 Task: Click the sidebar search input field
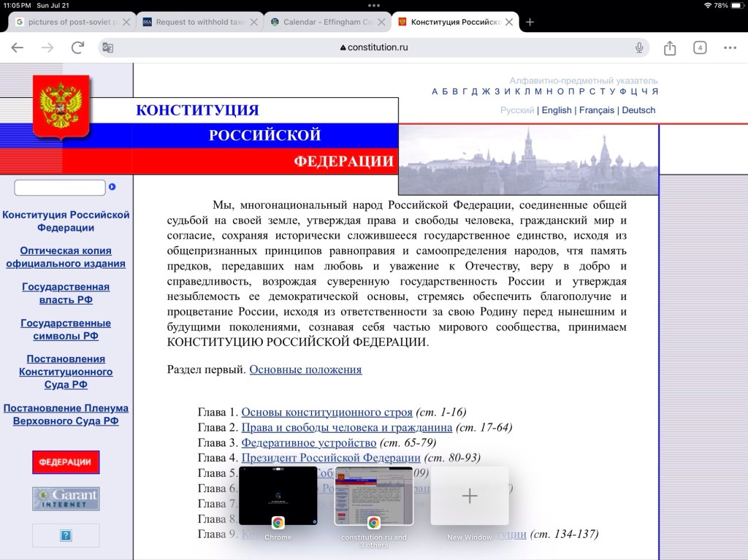(60, 188)
